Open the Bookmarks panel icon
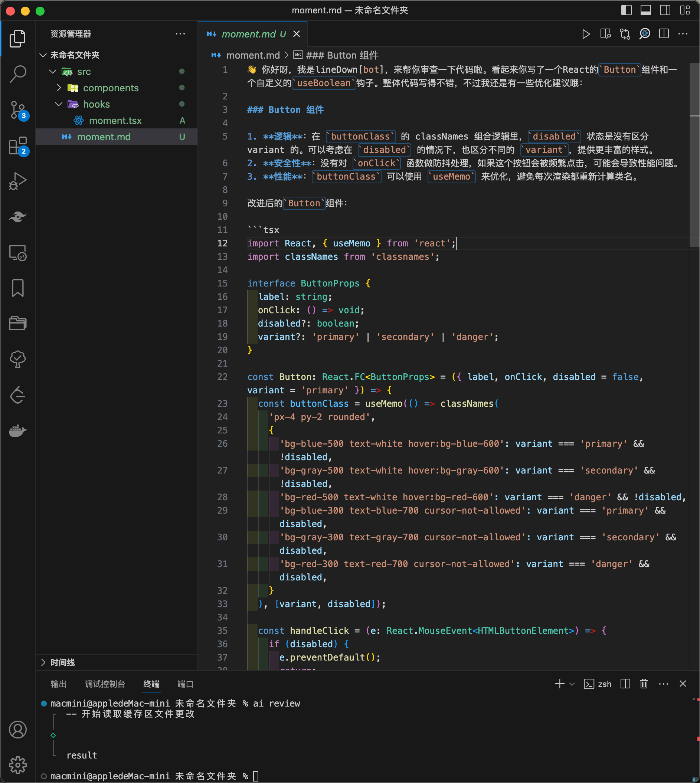700x783 pixels. tap(17, 288)
